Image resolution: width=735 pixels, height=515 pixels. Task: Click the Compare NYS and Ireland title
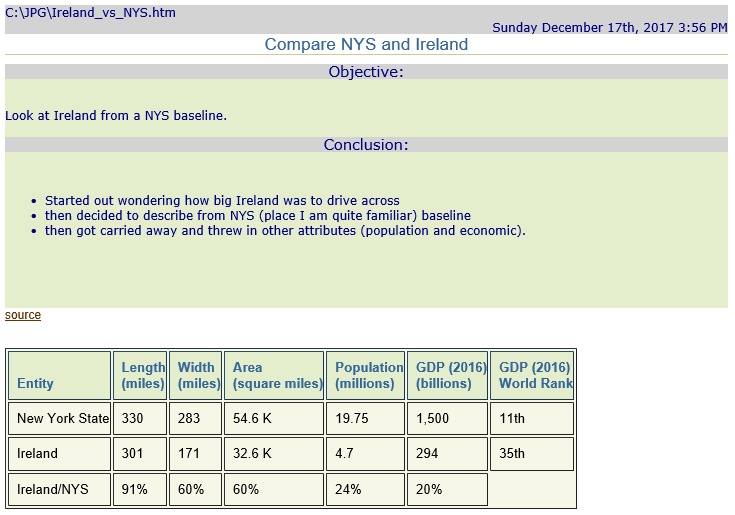point(366,44)
